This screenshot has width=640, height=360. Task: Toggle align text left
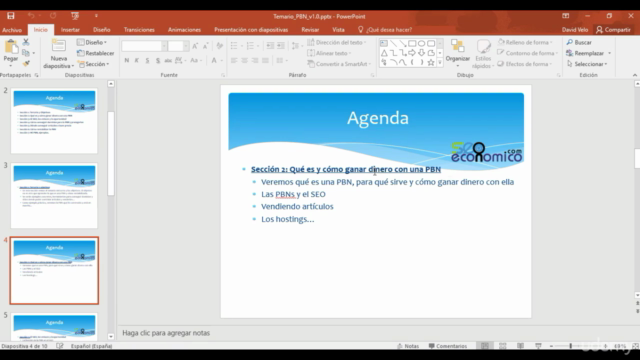tap(234, 60)
